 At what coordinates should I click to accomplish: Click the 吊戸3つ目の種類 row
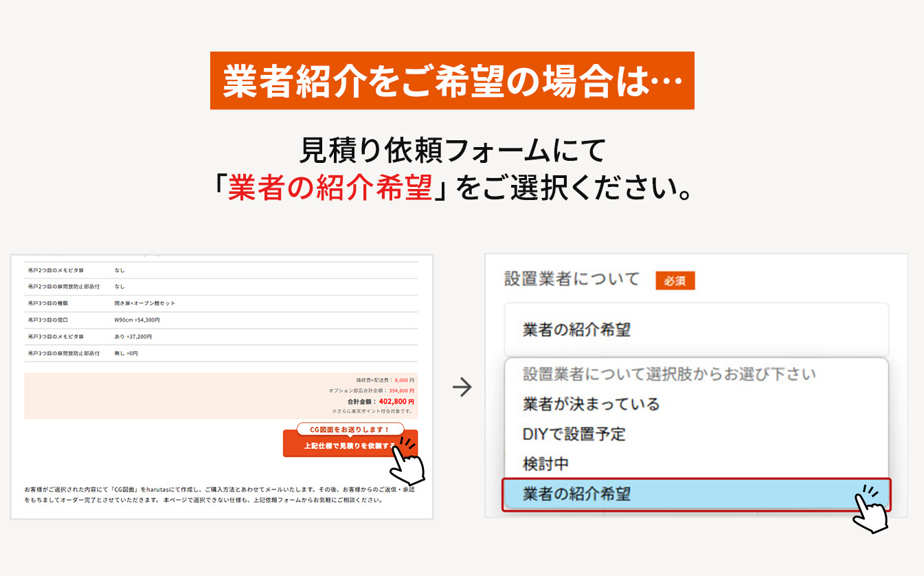221,303
